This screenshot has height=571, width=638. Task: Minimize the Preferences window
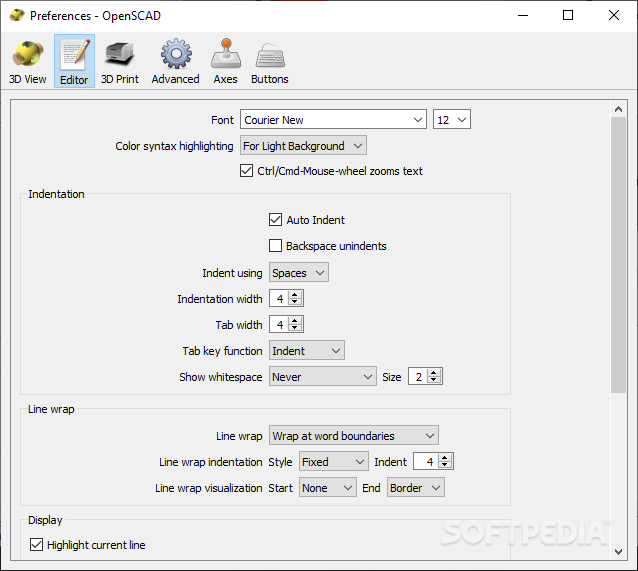tap(523, 15)
